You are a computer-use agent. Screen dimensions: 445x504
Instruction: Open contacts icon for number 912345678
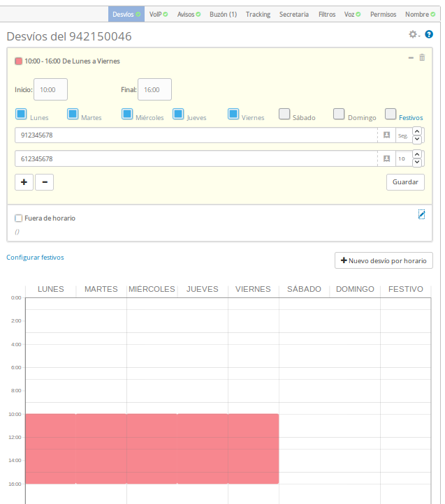click(x=386, y=135)
